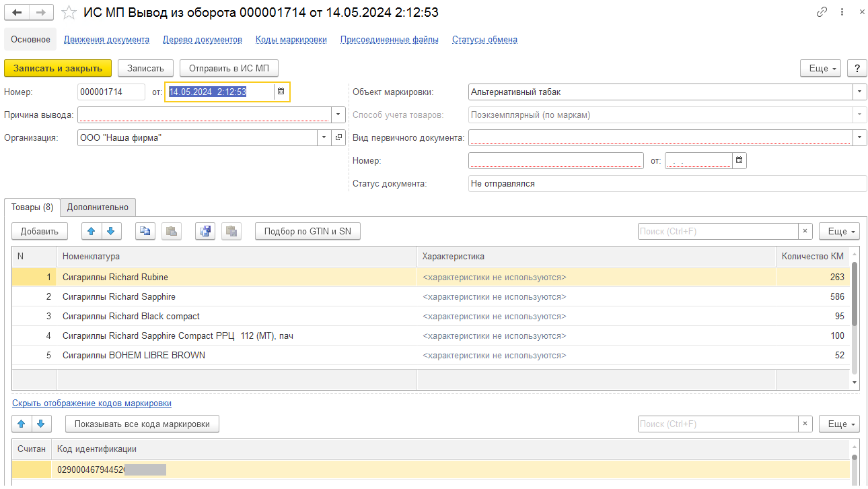
Task: Open the ООО "Наша фирма" organization card
Action: (339, 137)
